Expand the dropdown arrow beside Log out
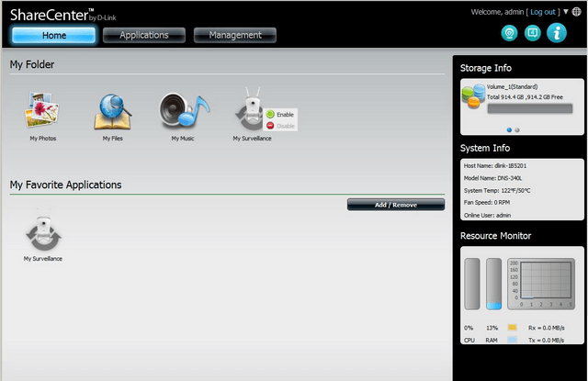Viewport: 588px width, 381px height. [x=566, y=12]
